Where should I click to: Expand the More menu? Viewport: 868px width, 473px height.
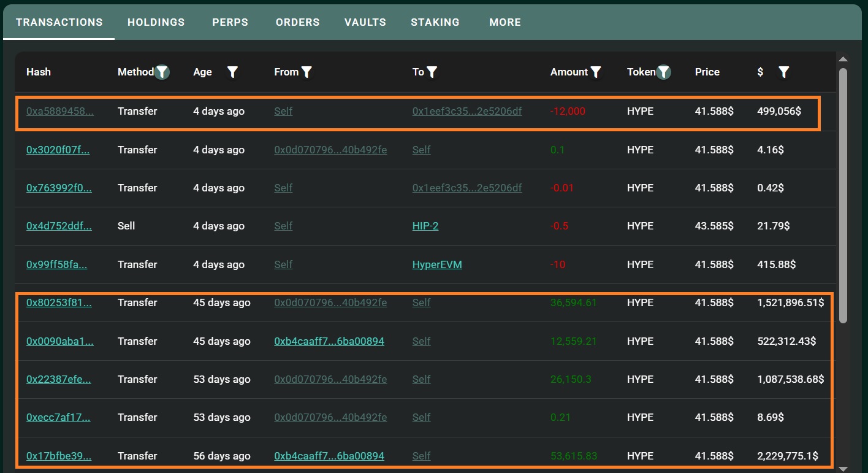click(505, 22)
